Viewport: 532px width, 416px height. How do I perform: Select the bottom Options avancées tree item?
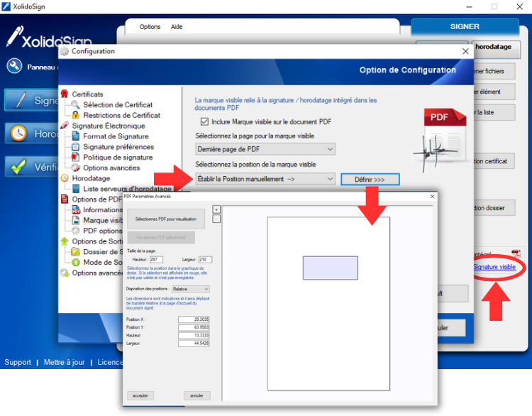tap(97, 273)
